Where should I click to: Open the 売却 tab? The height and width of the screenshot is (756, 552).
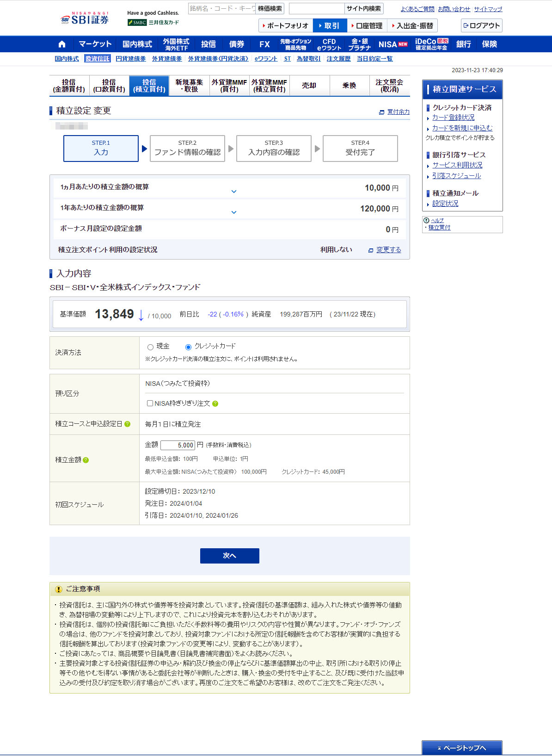(x=309, y=86)
